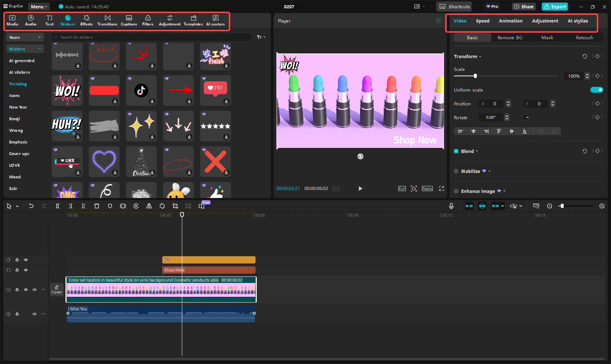
Task: Collapse the Transform section
Action: [480, 56]
